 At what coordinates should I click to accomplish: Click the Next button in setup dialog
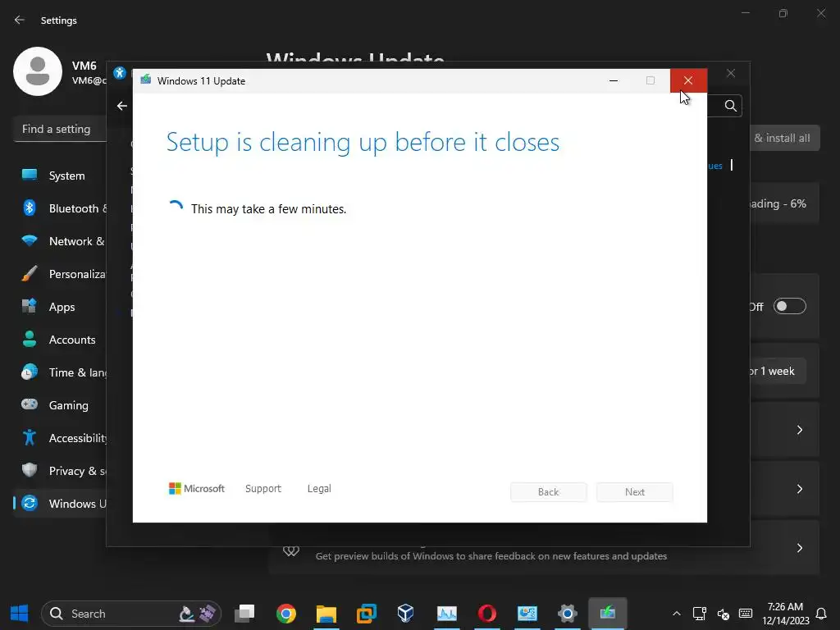coord(635,492)
